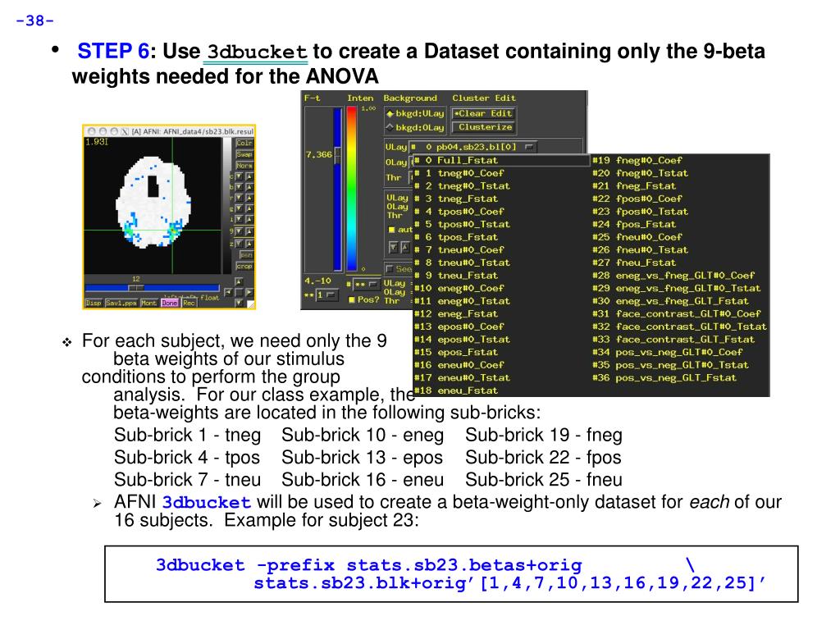
Task: Click the contrast 'c' down arrow
Action: 239,177
